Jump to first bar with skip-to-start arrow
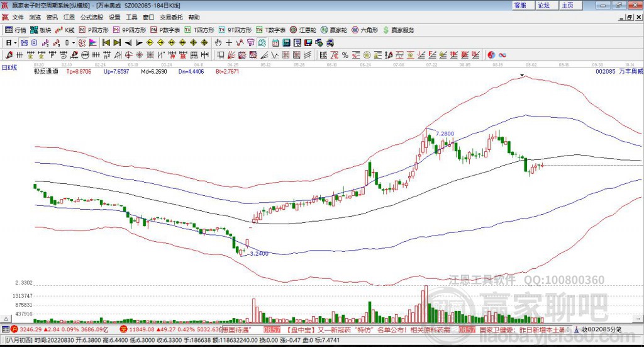 pos(106,43)
